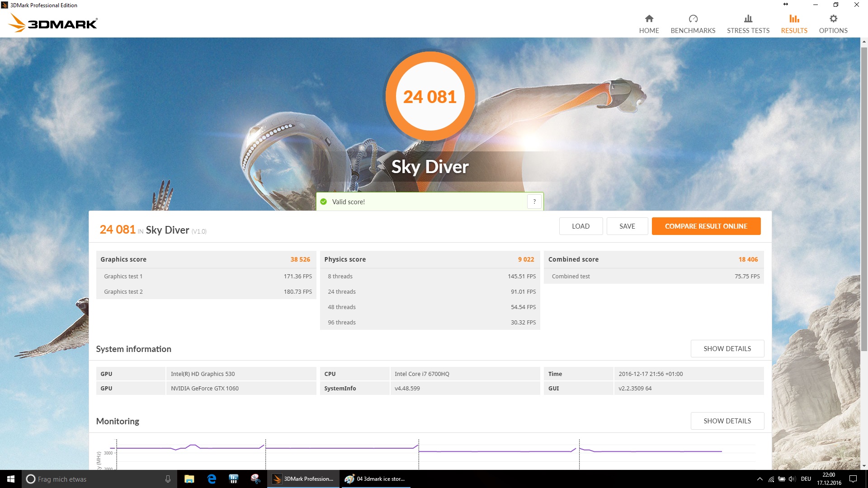Click the Save result button

coord(627,226)
